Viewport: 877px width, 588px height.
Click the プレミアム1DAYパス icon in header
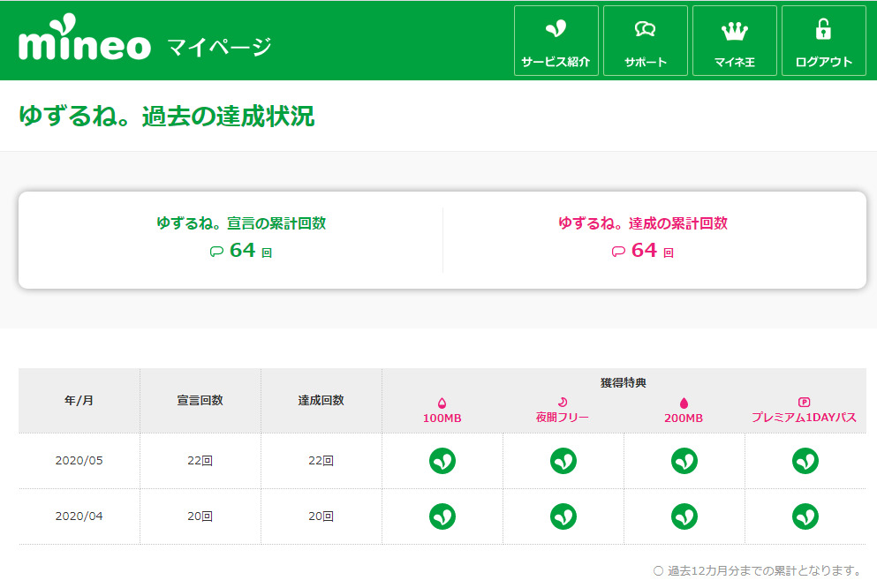[x=804, y=402]
